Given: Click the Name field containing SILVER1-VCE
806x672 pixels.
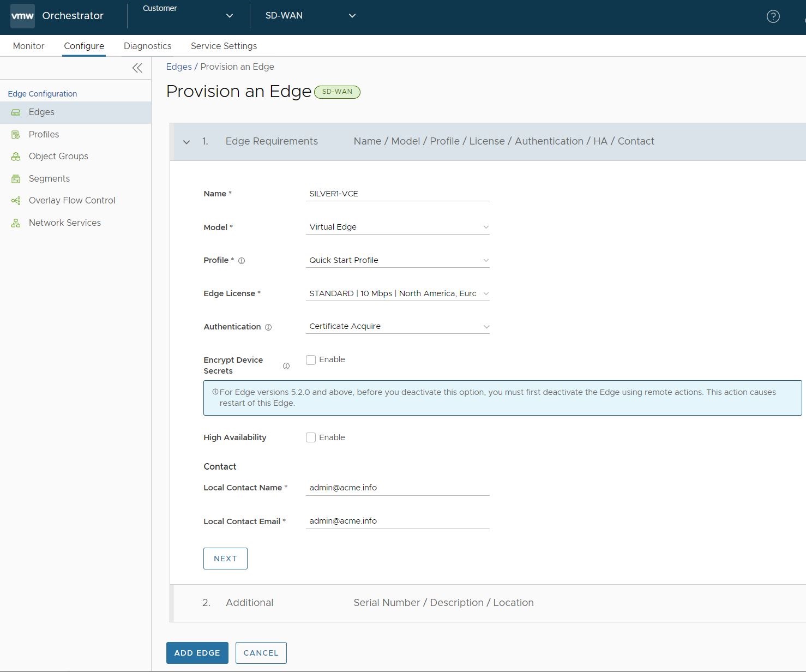Looking at the screenshot, I should click(398, 194).
